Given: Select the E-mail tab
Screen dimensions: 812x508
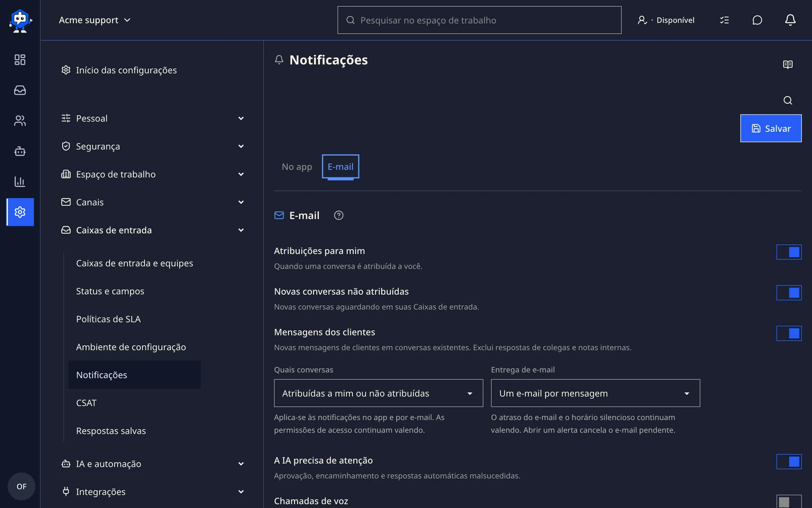Looking at the screenshot, I should [340, 167].
